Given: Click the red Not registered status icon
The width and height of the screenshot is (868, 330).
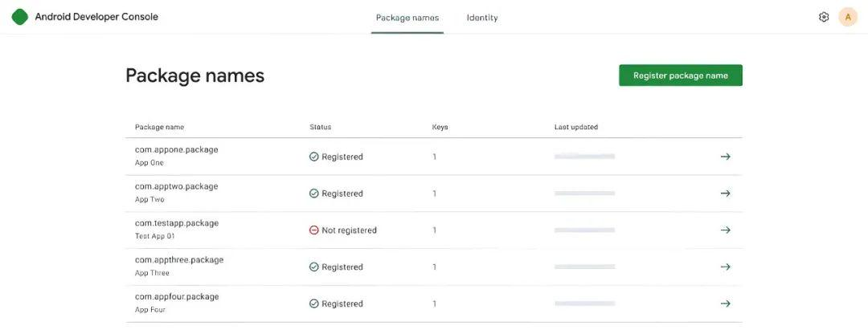Looking at the screenshot, I should [x=314, y=230].
